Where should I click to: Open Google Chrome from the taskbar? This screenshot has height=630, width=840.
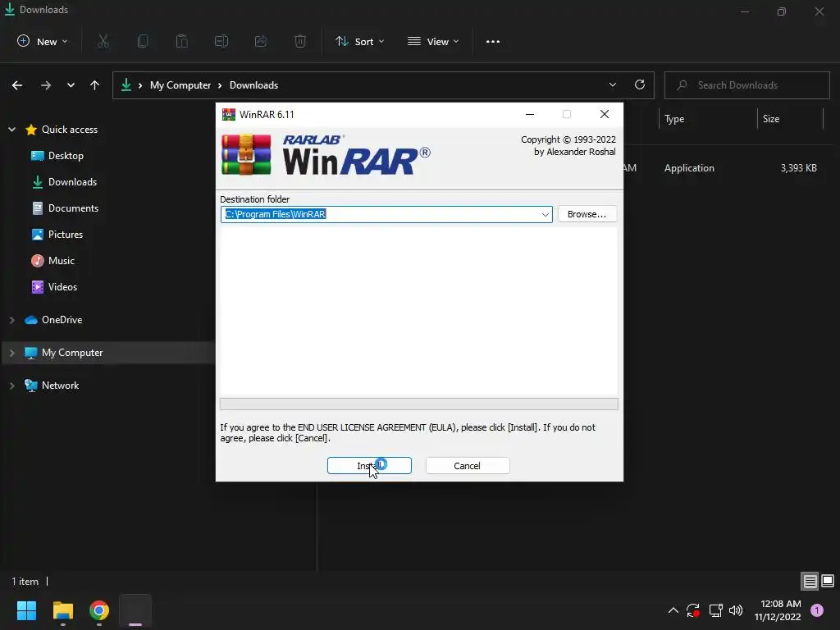point(99,610)
